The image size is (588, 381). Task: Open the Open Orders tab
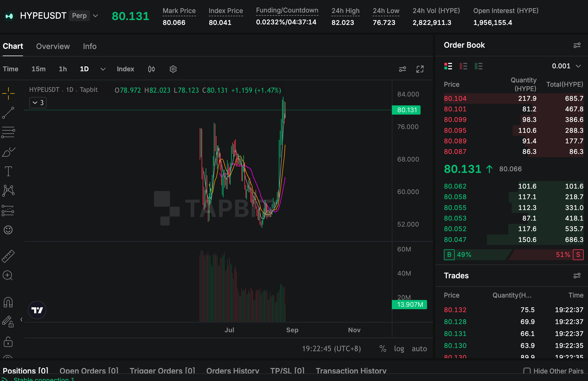point(89,371)
